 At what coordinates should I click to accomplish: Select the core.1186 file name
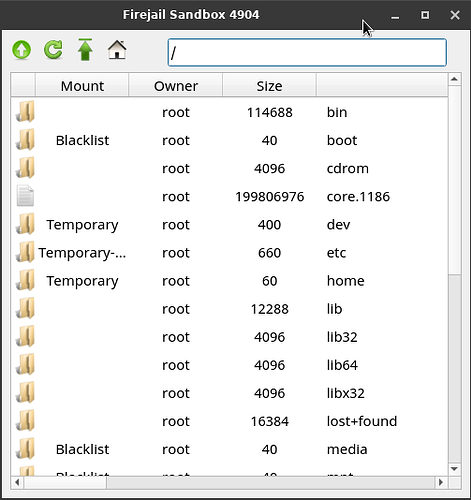pos(358,197)
